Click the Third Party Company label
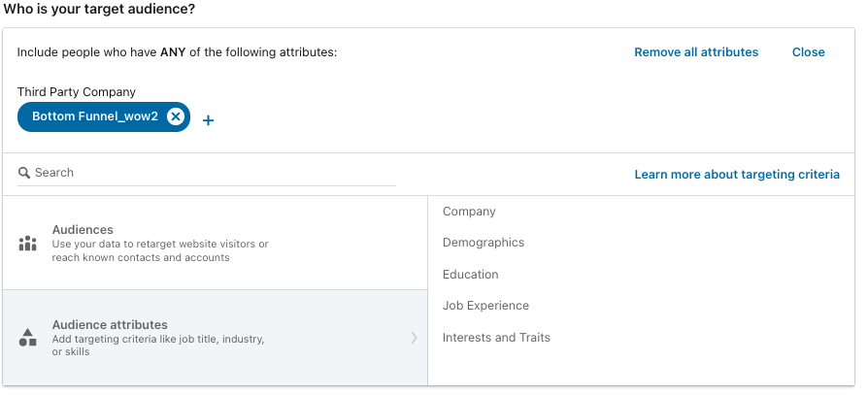Screen dimensions: 868x395 (77, 92)
